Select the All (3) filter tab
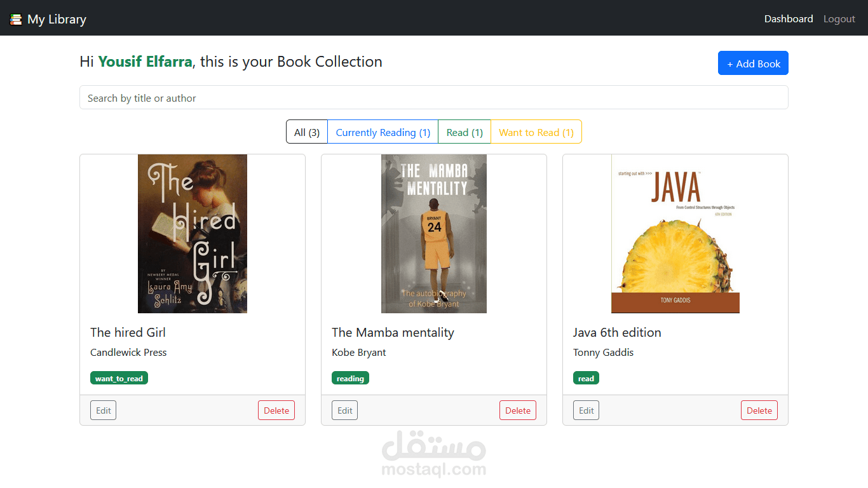This screenshot has height=488, width=868. point(307,132)
